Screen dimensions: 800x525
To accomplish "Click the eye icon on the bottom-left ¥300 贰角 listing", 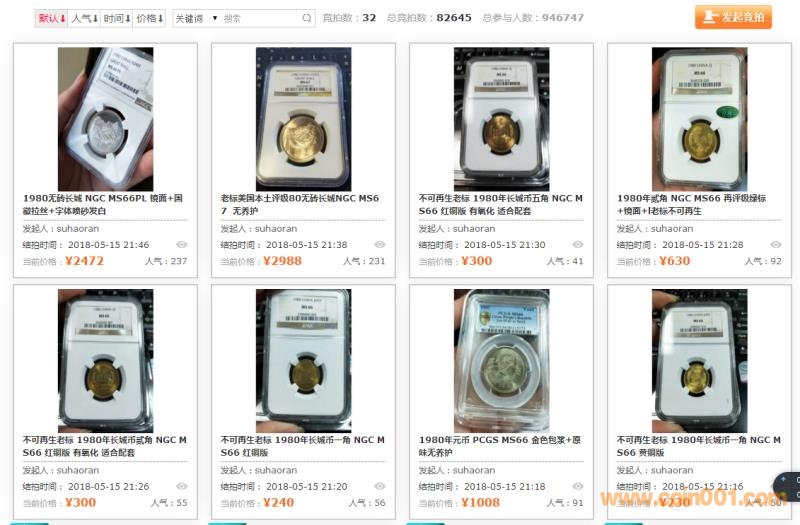I will [x=182, y=486].
